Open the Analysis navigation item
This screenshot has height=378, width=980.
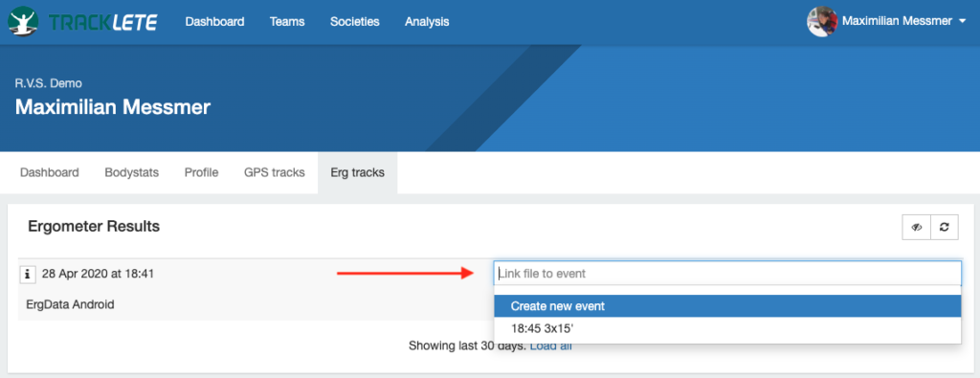click(427, 22)
